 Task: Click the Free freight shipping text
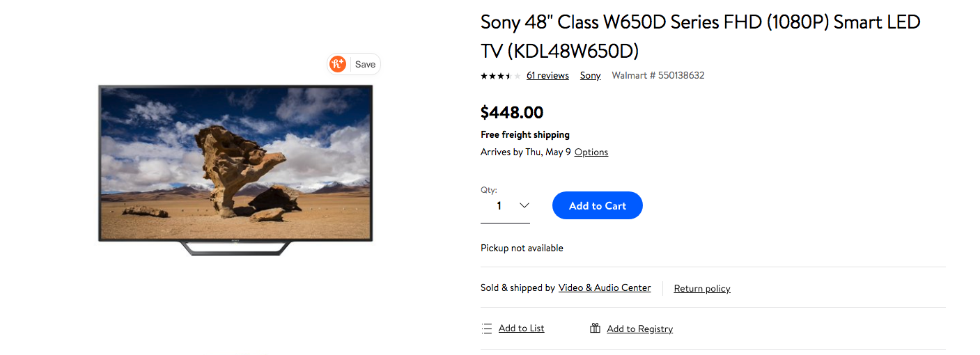coord(525,134)
